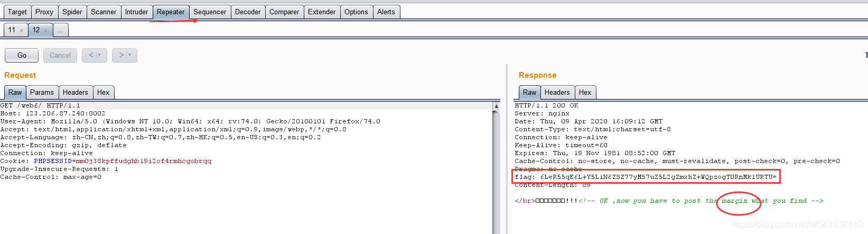This screenshot has width=868, height=234.
Task: Click the request pane vertical scrollbar track
Action: tap(496, 172)
